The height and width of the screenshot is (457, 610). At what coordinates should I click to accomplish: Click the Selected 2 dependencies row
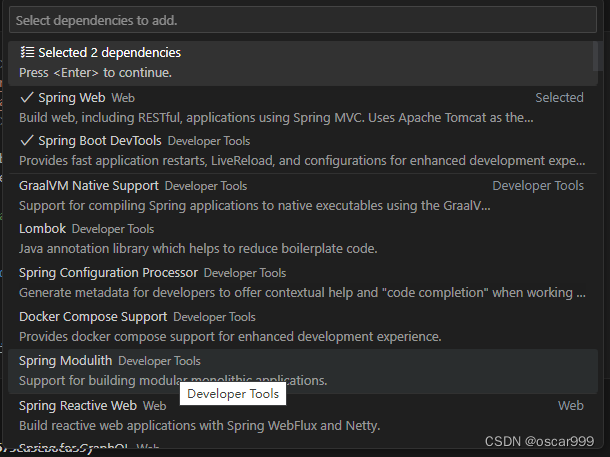[x=303, y=63]
